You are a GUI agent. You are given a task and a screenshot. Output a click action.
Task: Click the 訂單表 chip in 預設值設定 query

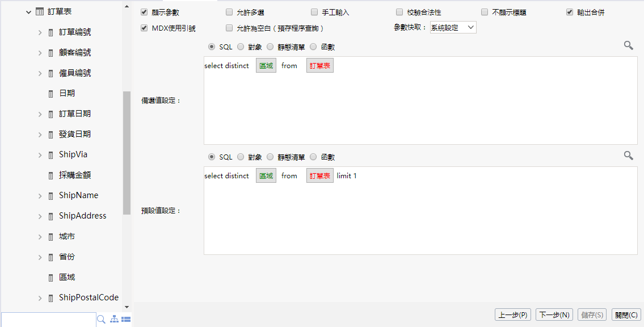pos(319,176)
